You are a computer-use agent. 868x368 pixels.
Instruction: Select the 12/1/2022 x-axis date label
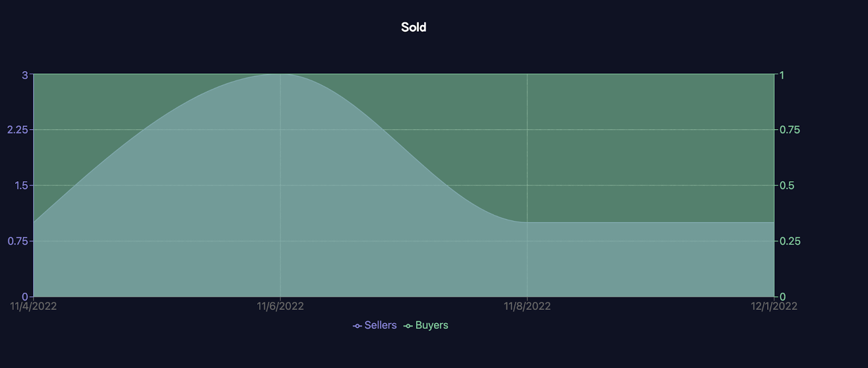coord(774,306)
